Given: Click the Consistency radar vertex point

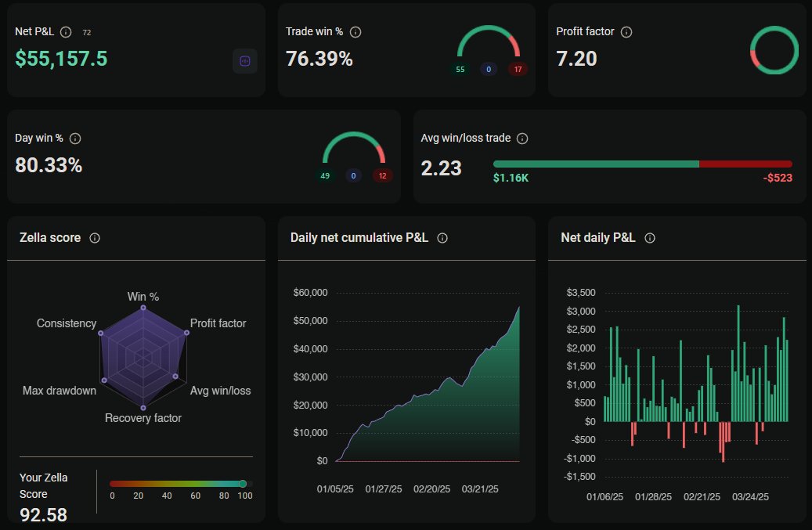Looking at the screenshot, I should click(101, 333).
